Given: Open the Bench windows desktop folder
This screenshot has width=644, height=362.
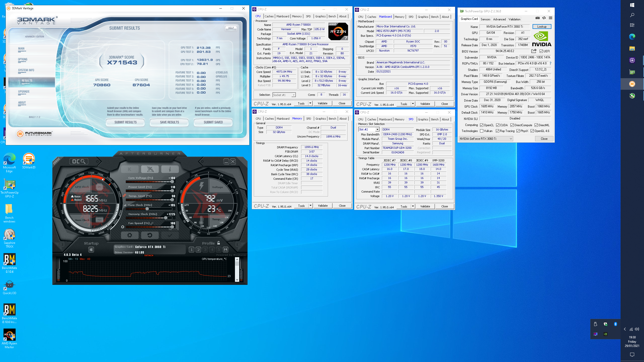Looking at the screenshot, I should click(x=10, y=213).
